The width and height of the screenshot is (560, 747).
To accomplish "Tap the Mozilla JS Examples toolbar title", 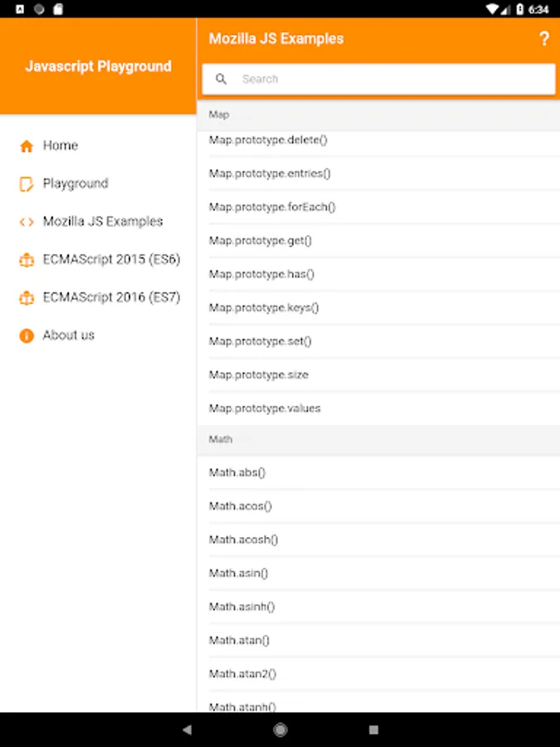I will click(x=276, y=38).
